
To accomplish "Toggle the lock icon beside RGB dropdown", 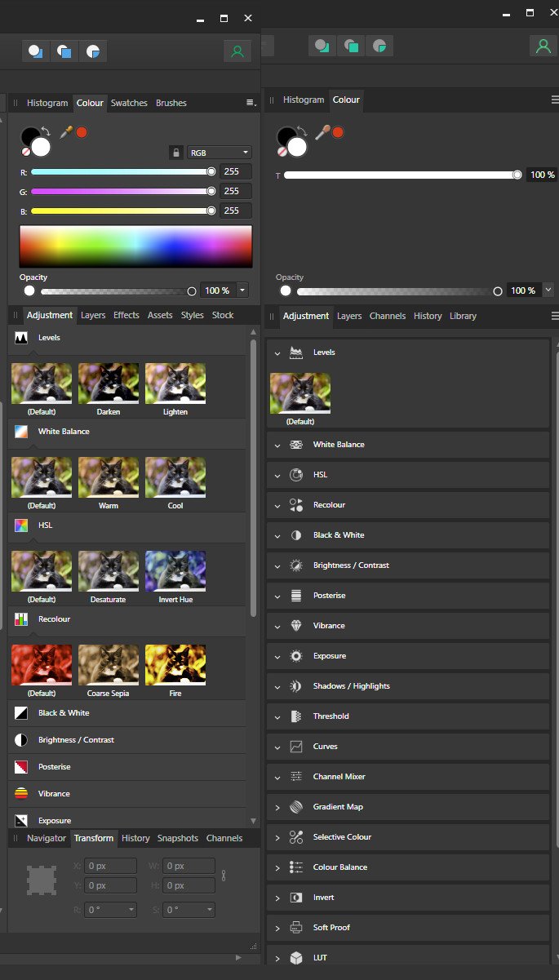I will [175, 153].
